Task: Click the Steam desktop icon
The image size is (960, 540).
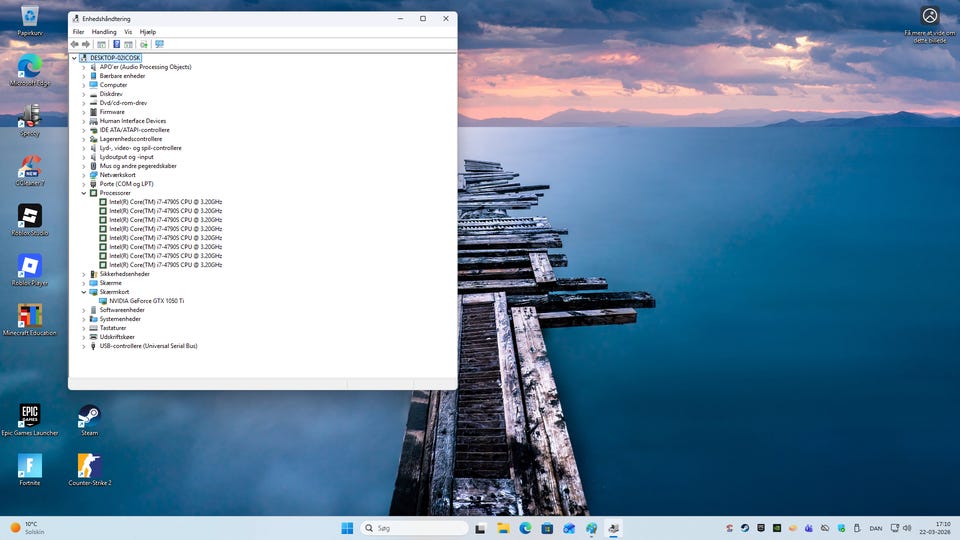Action: (x=89, y=419)
